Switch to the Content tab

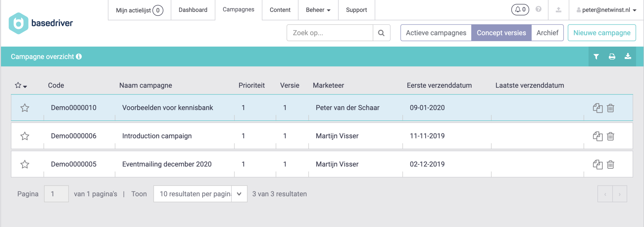(x=280, y=10)
